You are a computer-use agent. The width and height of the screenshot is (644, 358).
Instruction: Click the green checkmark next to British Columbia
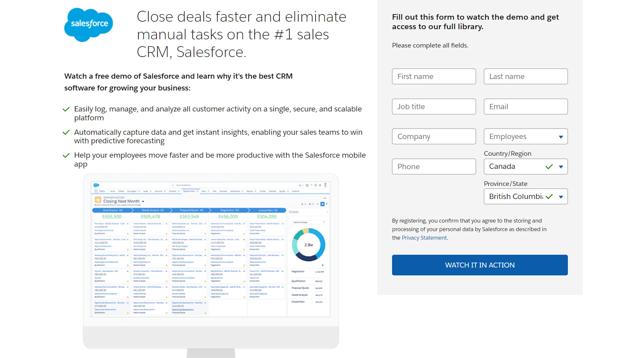tap(548, 196)
